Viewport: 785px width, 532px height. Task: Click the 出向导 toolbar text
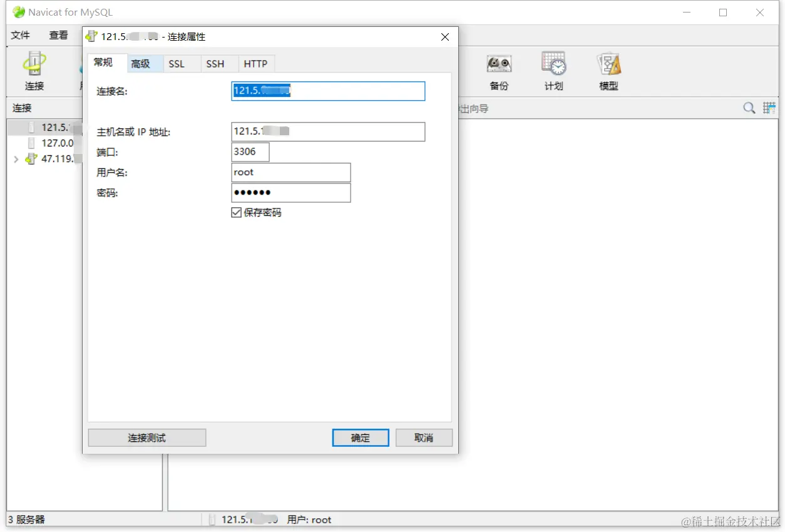pyautogui.click(x=474, y=108)
